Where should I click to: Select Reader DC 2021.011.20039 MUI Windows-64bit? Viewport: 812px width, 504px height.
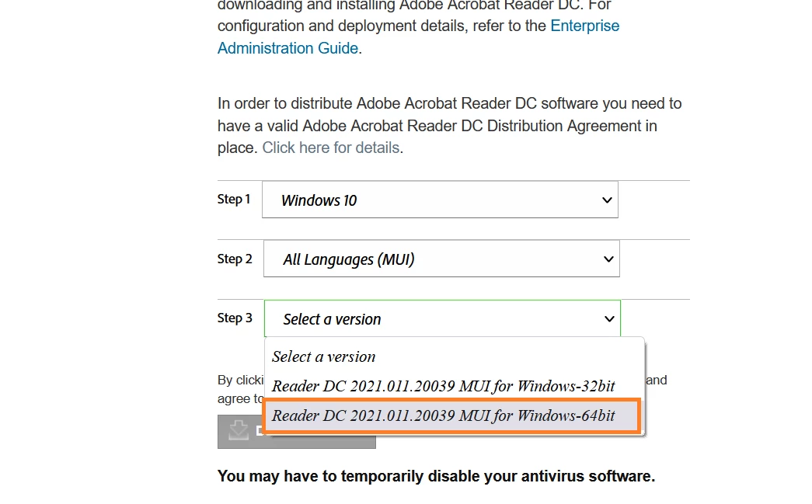(x=452, y=415)
